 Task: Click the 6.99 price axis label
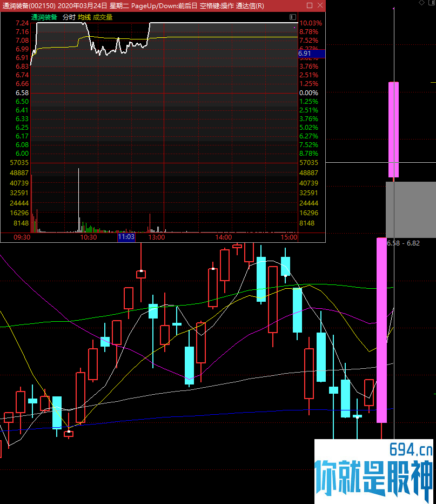pyautogui.click(x=22, y=49)
